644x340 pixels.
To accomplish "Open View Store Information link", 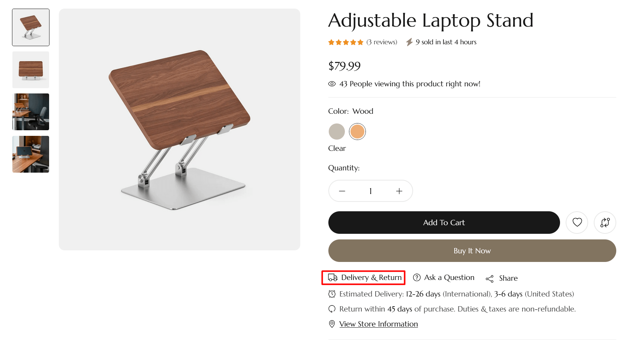I will point(378,324).
